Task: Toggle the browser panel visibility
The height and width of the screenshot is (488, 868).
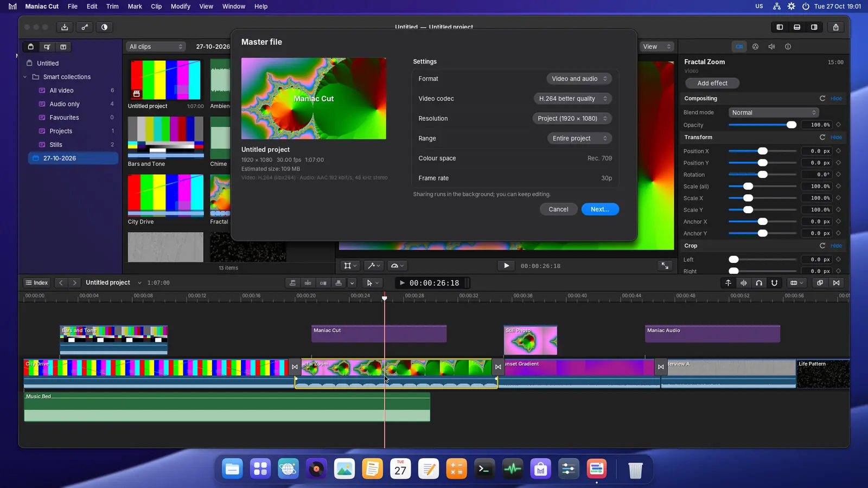Action: click(780, 27)
